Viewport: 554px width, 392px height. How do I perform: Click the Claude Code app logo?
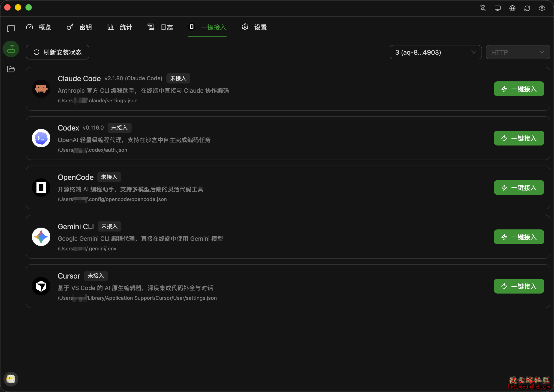pyautogui.click(x=41, y=89)
